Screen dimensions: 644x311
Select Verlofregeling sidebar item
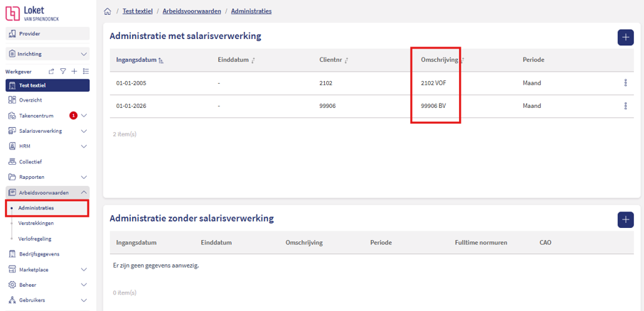coord(35,239)
